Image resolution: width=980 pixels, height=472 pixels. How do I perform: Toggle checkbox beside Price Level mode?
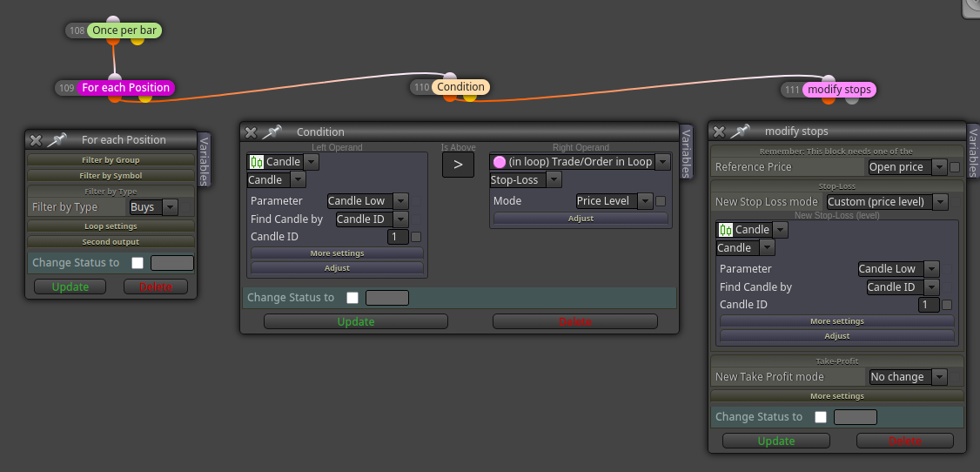click(x=661, y=201)
